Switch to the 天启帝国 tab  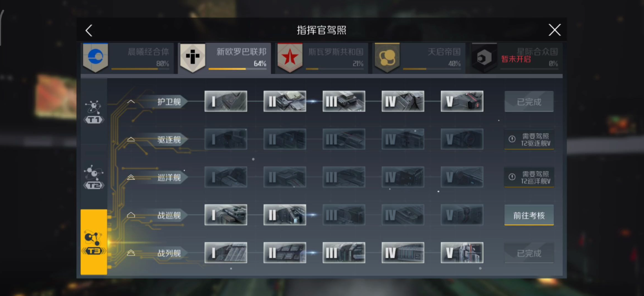coord(419,58)
